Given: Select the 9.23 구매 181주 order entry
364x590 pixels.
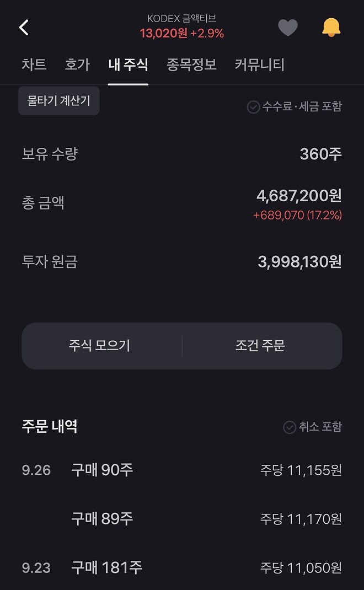Looking at the screenshot, I should coord(182,567).
